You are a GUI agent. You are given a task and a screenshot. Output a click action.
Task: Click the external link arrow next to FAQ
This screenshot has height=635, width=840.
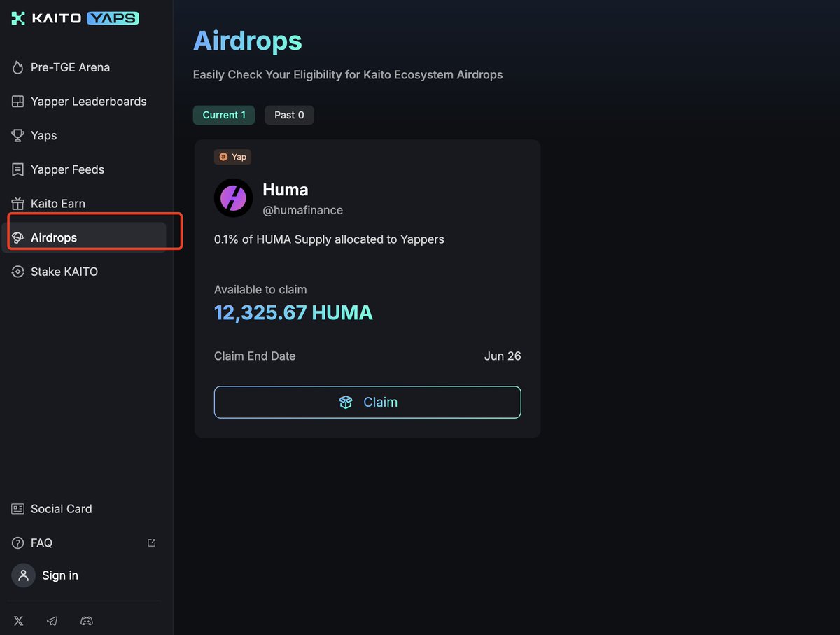click(151, 543)
